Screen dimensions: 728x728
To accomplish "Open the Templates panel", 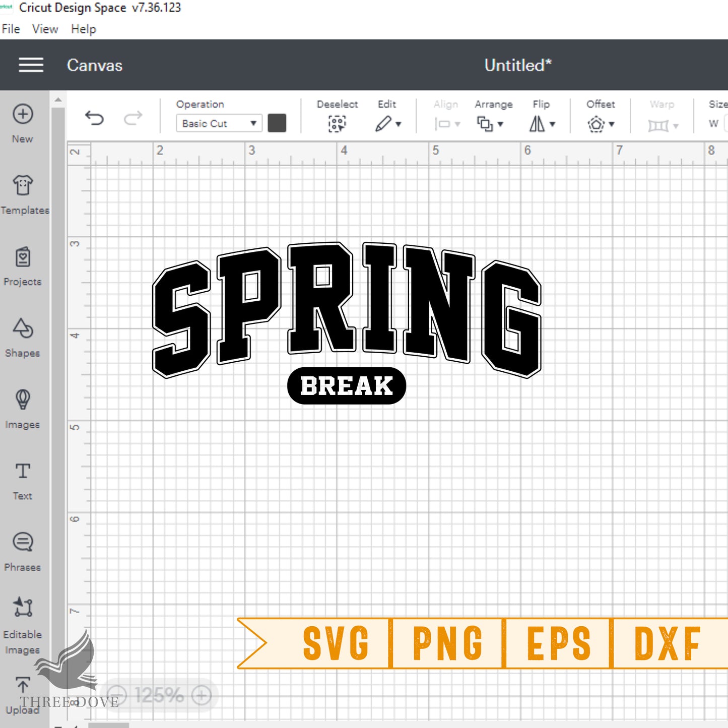I will click(x=23, y=185).
